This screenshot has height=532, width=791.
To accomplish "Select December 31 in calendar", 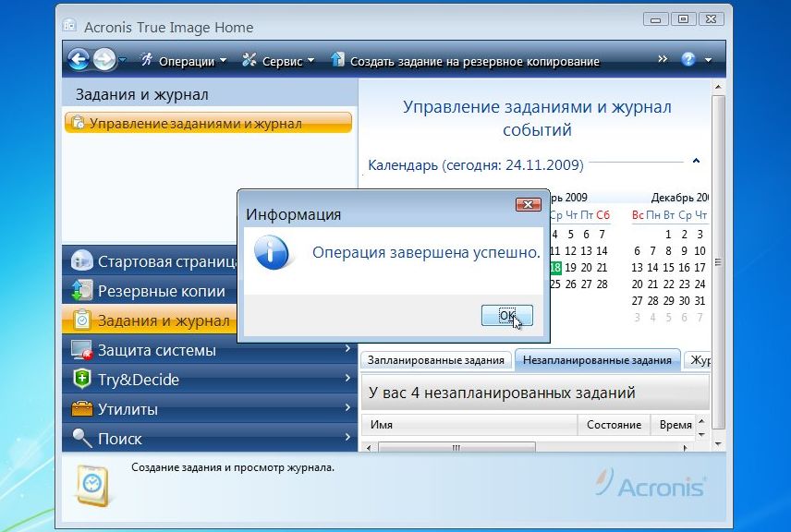I will coord(700,301).
